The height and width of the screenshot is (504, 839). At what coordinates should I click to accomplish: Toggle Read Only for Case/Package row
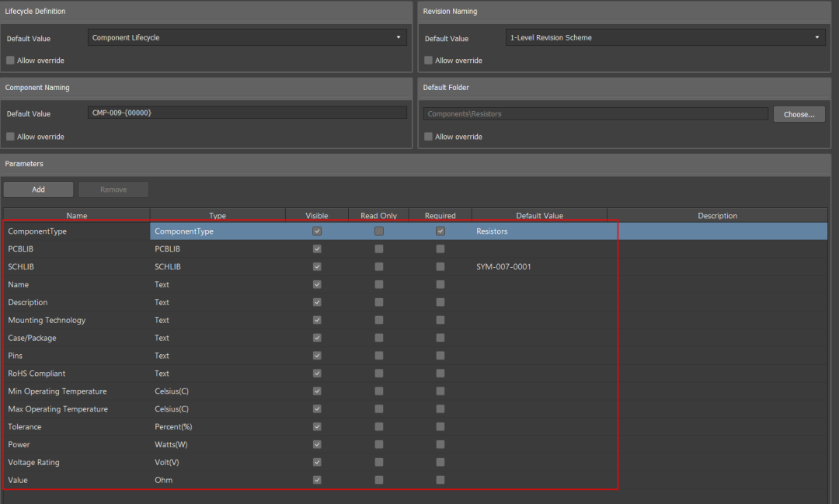click(379, 338)
